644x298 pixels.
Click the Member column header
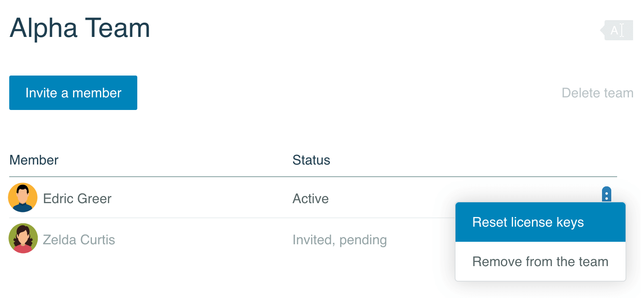(34, 160)
